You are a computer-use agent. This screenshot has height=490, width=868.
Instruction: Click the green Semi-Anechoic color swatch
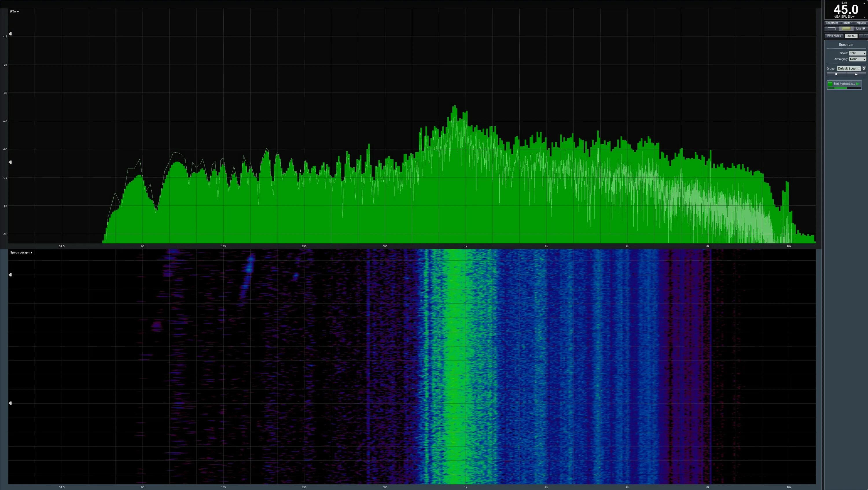click(x=830, y=84)
